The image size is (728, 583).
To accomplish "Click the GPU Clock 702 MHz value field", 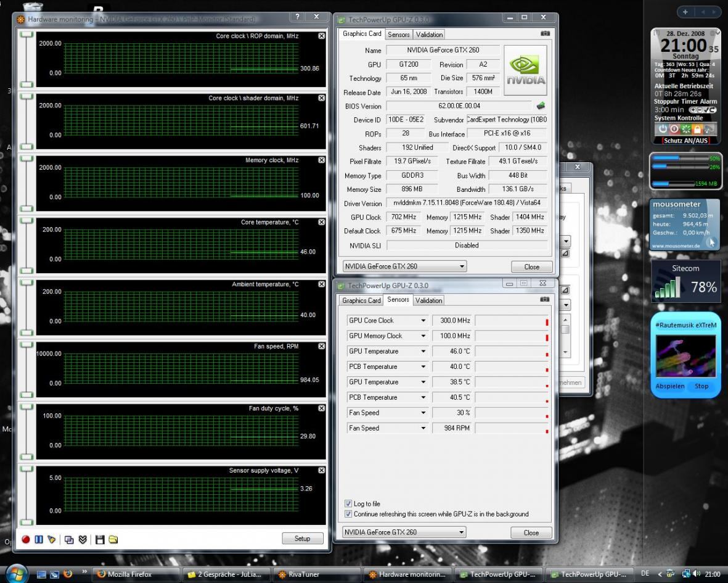I will pos(404,217).
